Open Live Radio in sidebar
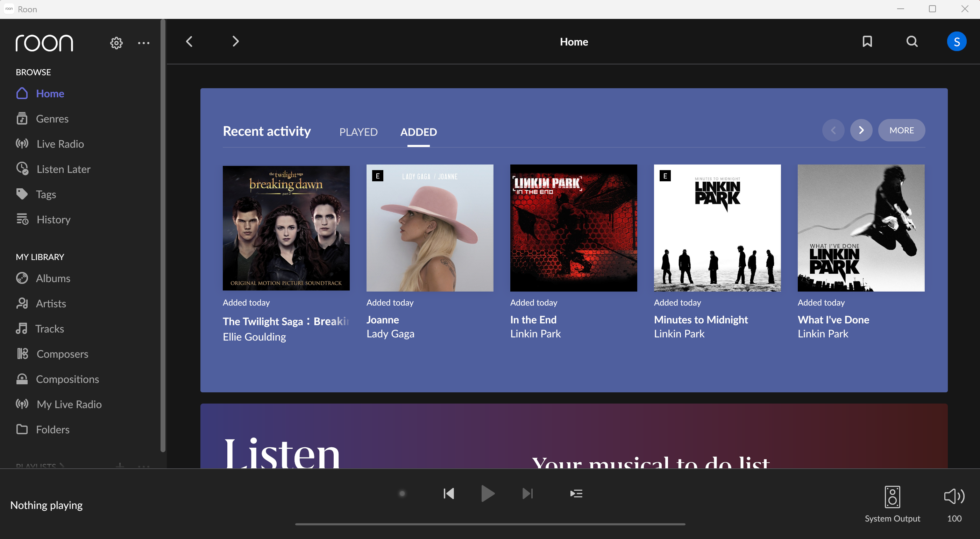The image size is (980, 539). (x=60, y=144)
